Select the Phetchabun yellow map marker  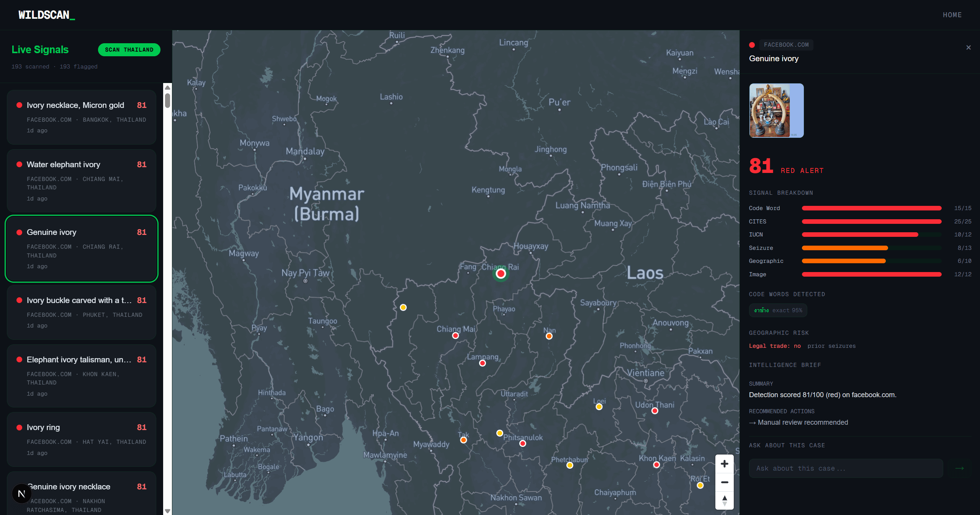tap(569, 465)
